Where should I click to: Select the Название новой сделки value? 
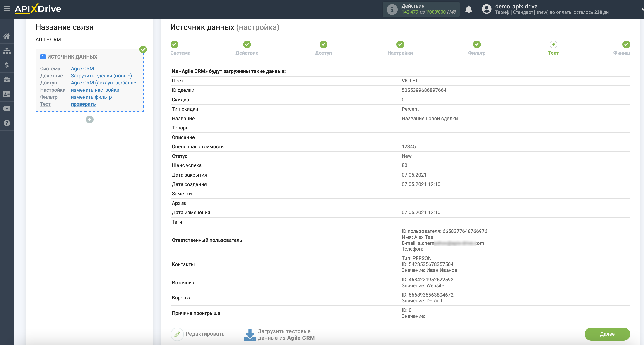(430, 118)
